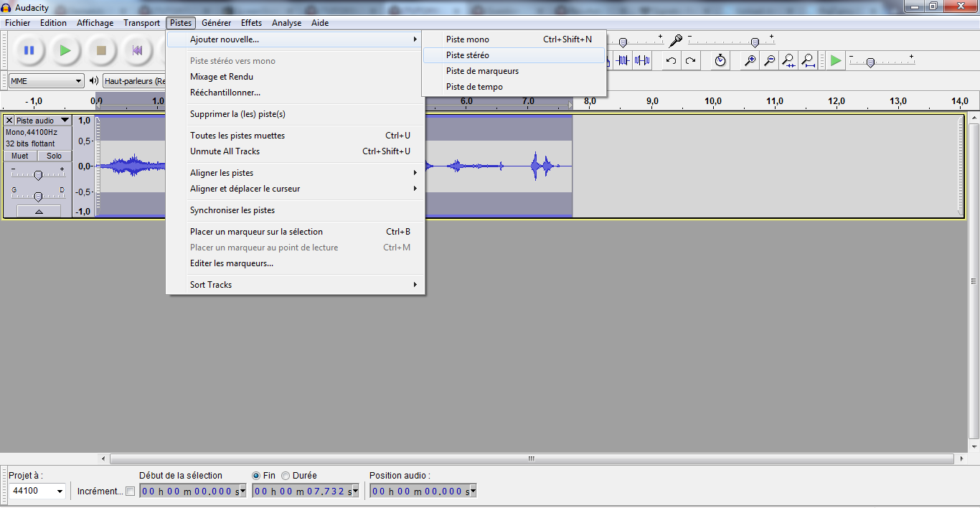The width and height of the screenshot is (980, 508).
Task: Select the Durée radio button
Action: click(286, 476)
